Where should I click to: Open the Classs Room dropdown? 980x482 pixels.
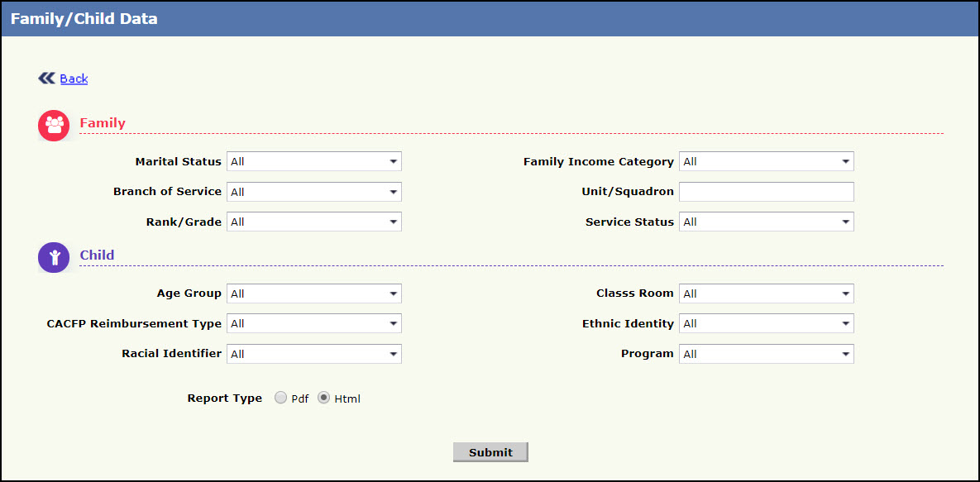(766, 293)
